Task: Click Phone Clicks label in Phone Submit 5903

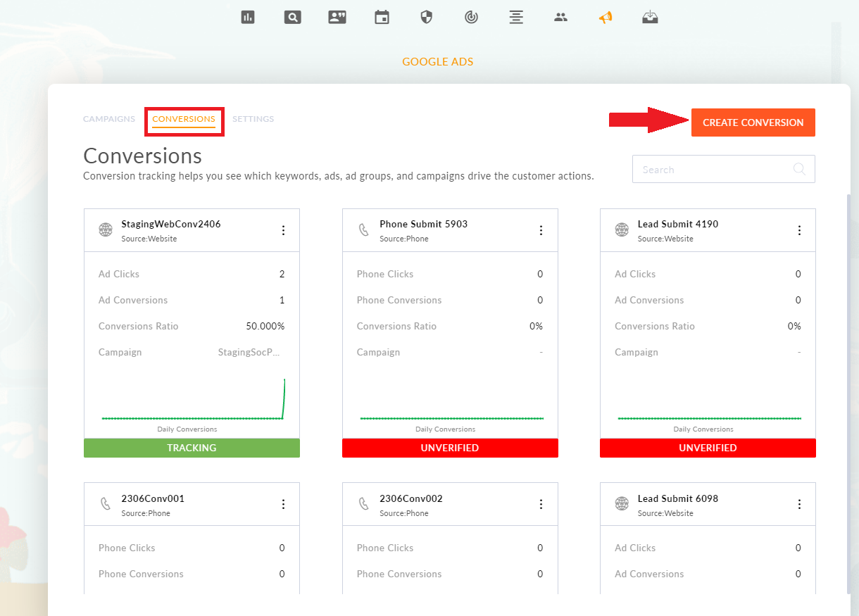Action: pos(385,274)
